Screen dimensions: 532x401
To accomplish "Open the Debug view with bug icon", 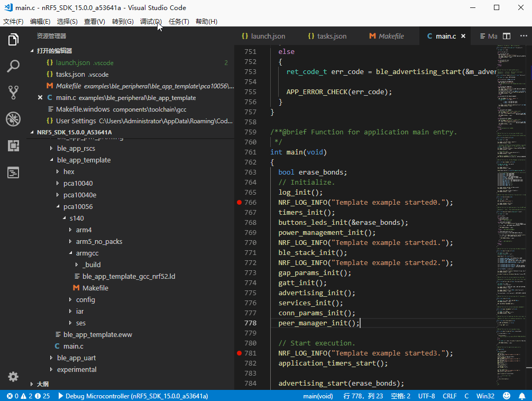I will (13, 119).
